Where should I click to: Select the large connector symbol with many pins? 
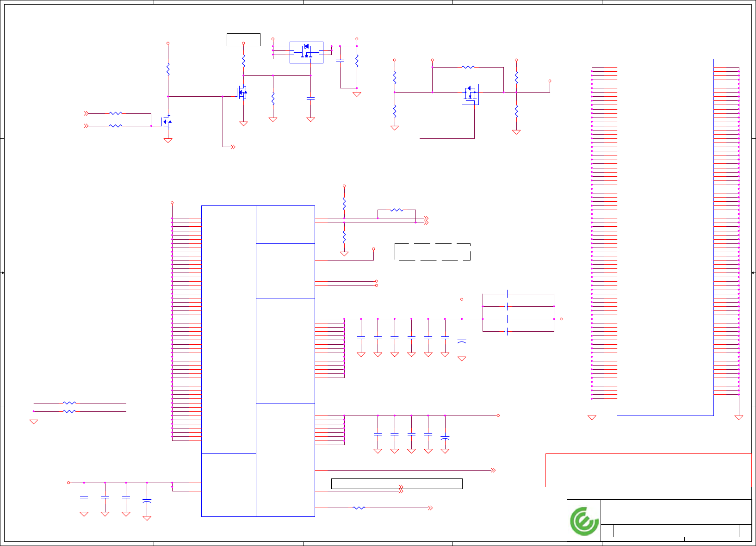click(x=665, y=237)
